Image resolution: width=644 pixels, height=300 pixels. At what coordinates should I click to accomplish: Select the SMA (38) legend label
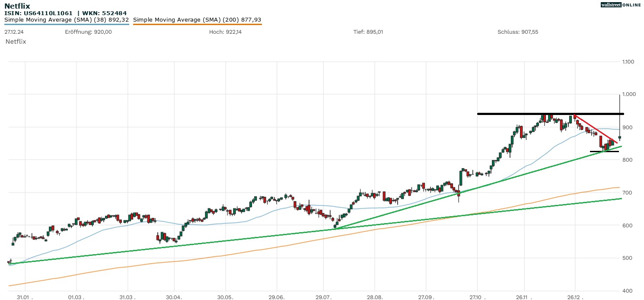67,19
